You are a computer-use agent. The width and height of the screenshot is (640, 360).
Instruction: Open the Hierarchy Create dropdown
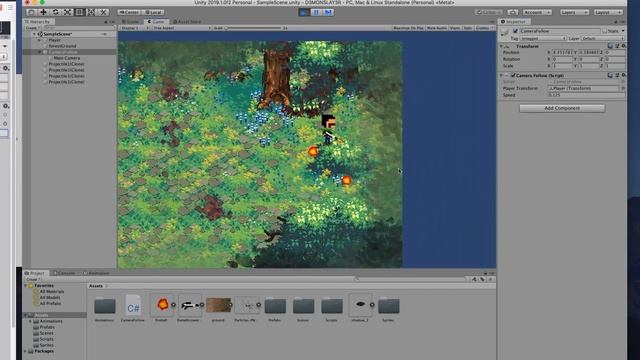click(33, 28)
